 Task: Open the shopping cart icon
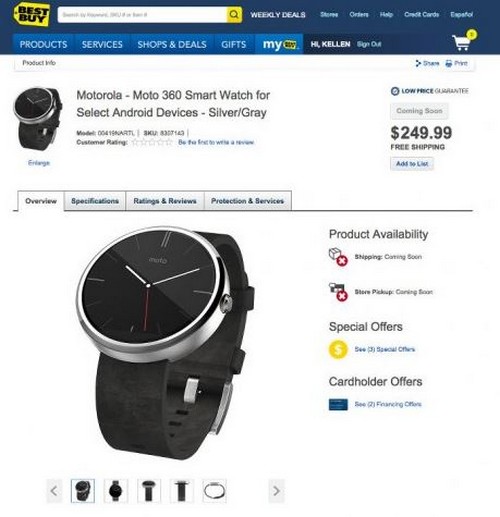coord(463,41)
